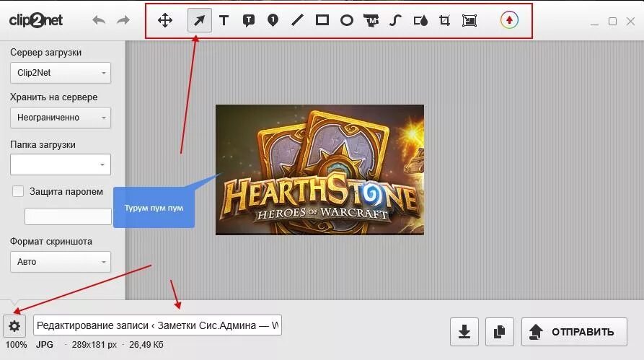644x360 pixels.
Task: Open the Папка загрузки dropdown
Action: 61,164
